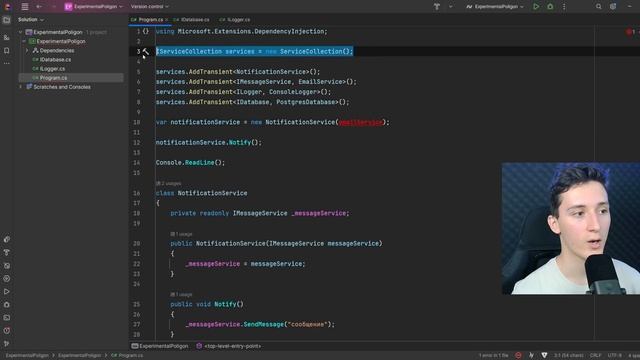Click the top-level-entry-point breadcrumb
The image size is (640, 360).
pyautogui.click(x=229, y=346)
